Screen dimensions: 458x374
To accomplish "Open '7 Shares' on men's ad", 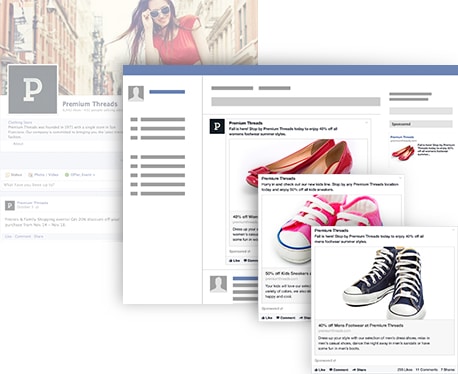I will coord(448,370).
